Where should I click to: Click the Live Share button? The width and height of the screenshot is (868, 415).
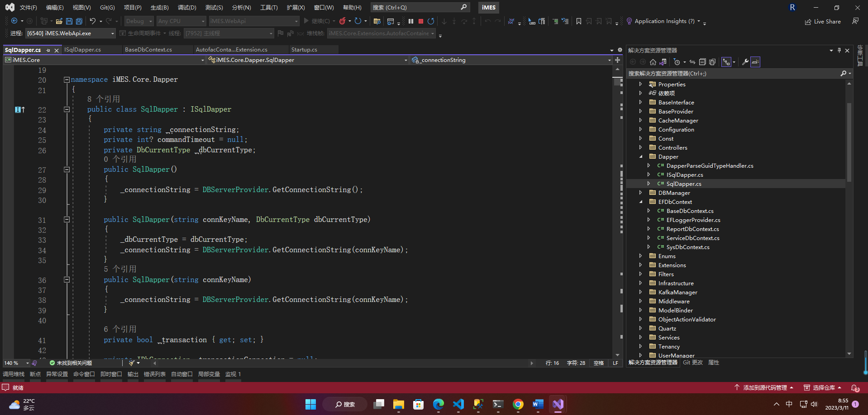pos(823,21)
